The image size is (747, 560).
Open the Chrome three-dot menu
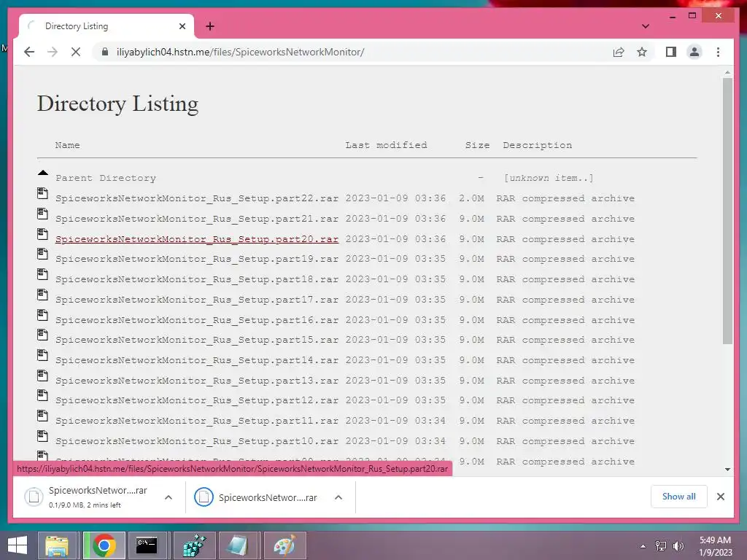pos(718,52)
